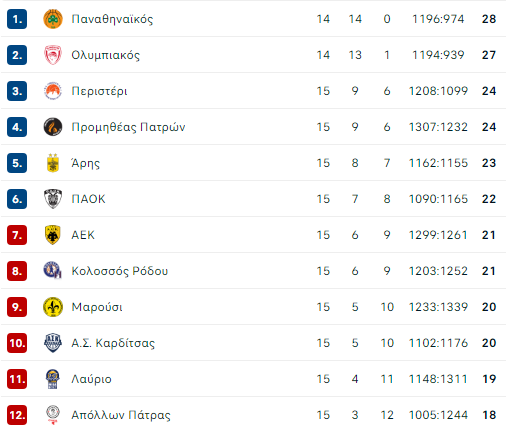Open the Προμηθέας Πατρών logo
This screenshot has width=506, height=429.
(x=53, y=127)
